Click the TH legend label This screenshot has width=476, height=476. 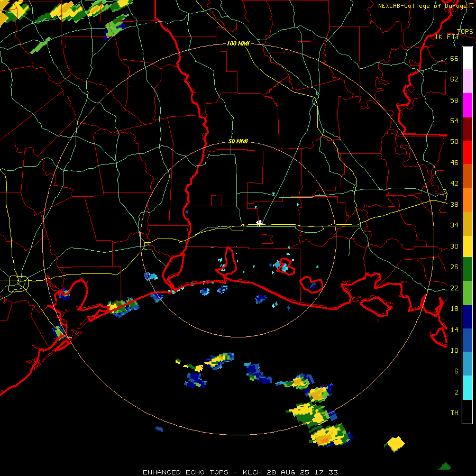[x=454, y=413]
